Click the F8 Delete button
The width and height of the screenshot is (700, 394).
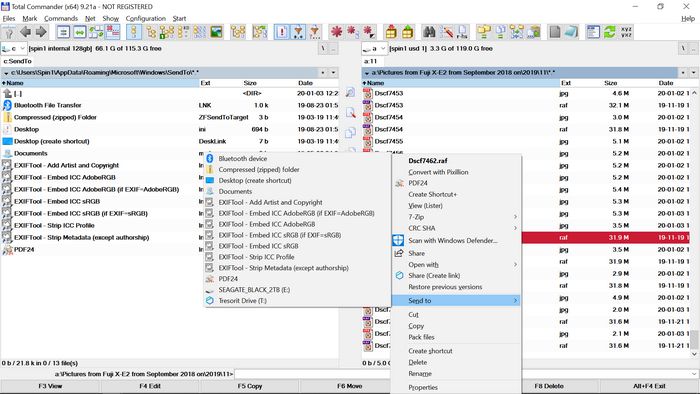pyautogui.click(x=549, y=386)
